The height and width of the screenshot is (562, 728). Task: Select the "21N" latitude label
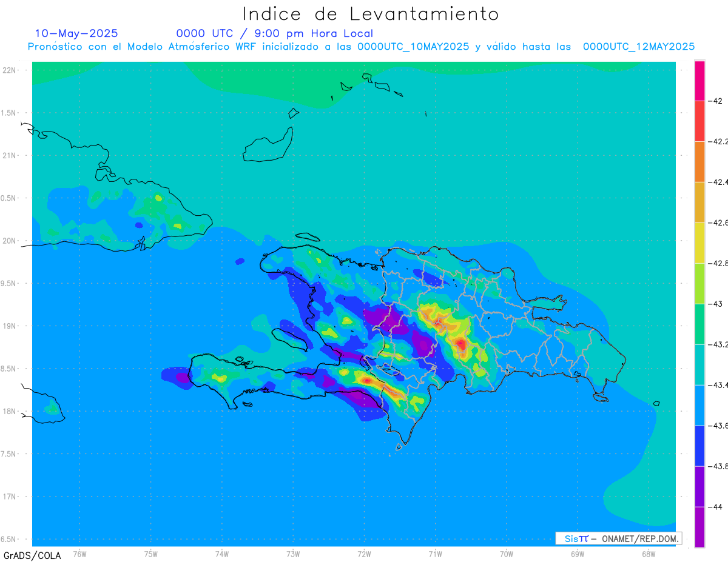[x=9, y=155]
